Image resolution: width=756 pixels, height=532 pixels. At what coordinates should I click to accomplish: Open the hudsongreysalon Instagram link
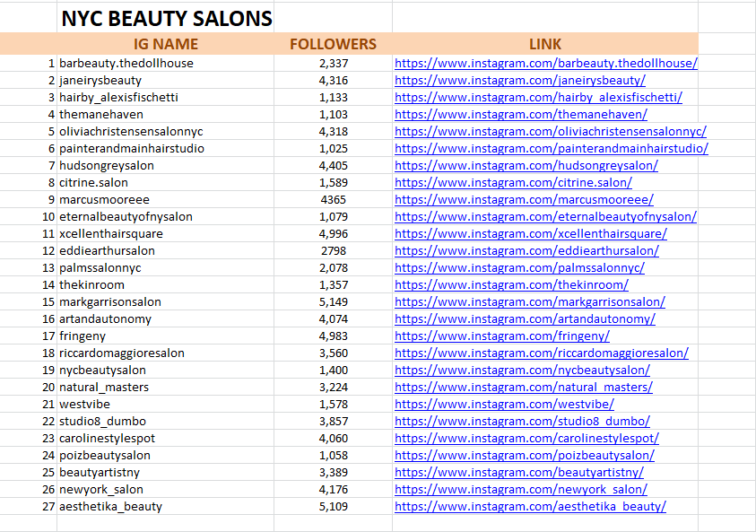click(526, 165)
